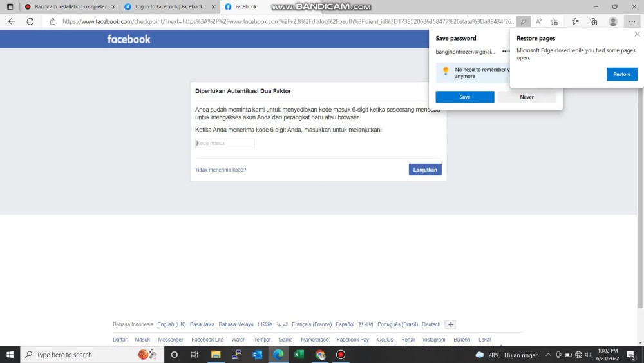Click the address bar URL
This screenshot has width=644, height=363.
(x=287, y=21)
